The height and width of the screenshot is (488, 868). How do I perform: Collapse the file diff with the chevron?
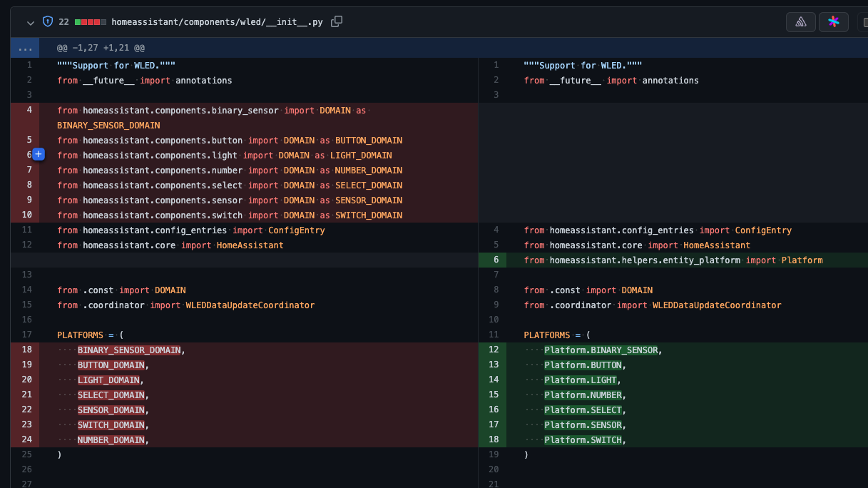[x=30, y=22]
